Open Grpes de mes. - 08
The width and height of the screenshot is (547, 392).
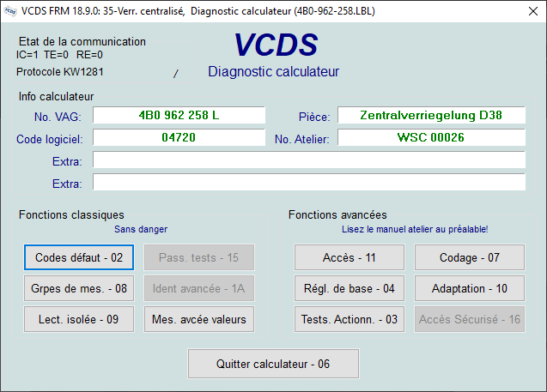[x=79, y=288]
